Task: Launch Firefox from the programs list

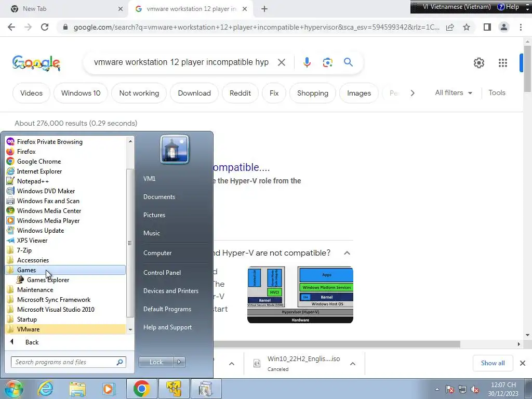Action: pyautogui.click(x=26, y=152)
